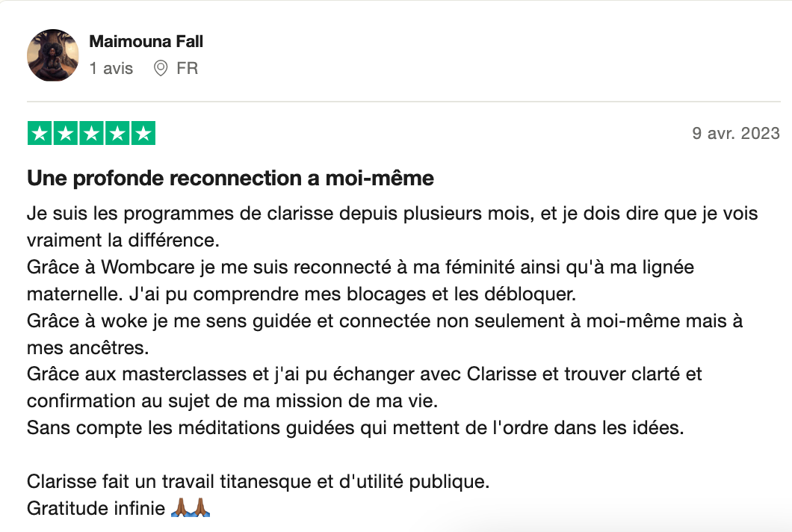Click the "Gratitude infinie" text

click(96, 509)
